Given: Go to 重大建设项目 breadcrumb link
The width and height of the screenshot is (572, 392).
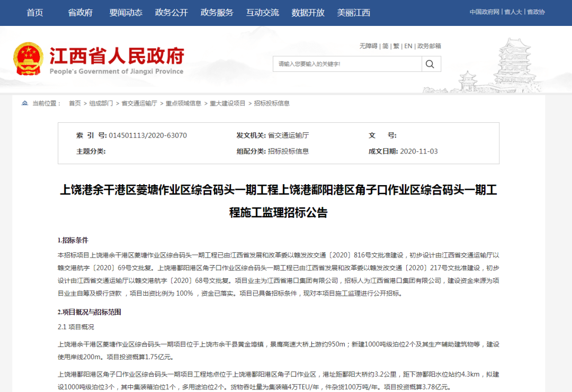Looking at the screenshot, I should (x=228, y=103).
